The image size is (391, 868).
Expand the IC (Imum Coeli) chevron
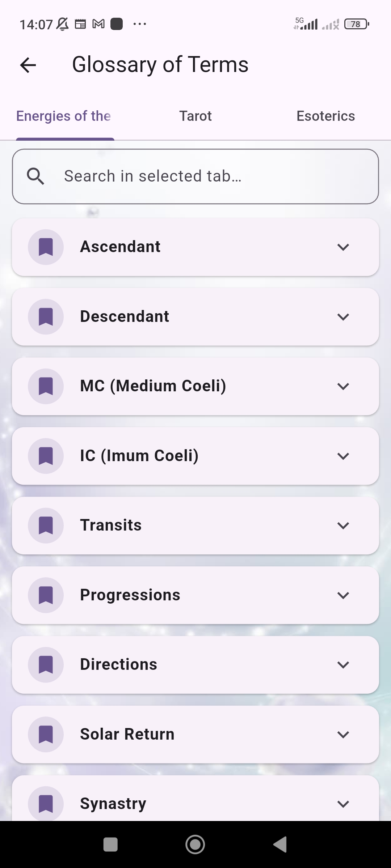pos(343,456)
